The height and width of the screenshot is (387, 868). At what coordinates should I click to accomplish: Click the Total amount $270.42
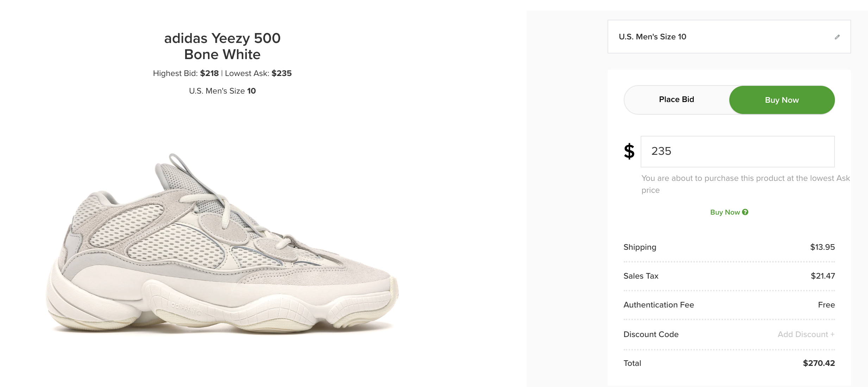tap(818, 363)
